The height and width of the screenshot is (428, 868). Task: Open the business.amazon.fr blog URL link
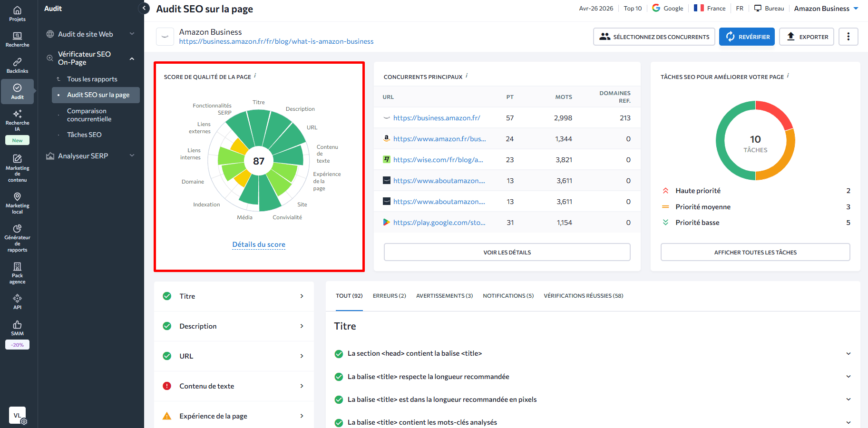coord(276,41)
